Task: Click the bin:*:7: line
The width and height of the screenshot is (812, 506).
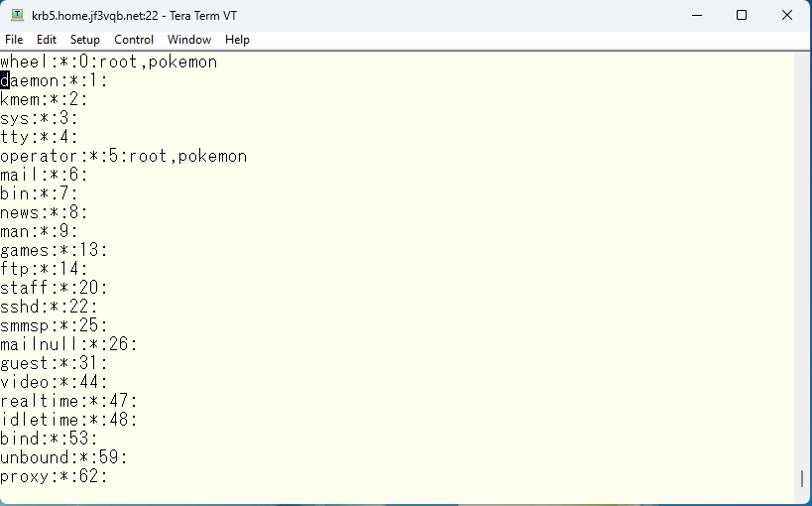Action: [39, 193]
